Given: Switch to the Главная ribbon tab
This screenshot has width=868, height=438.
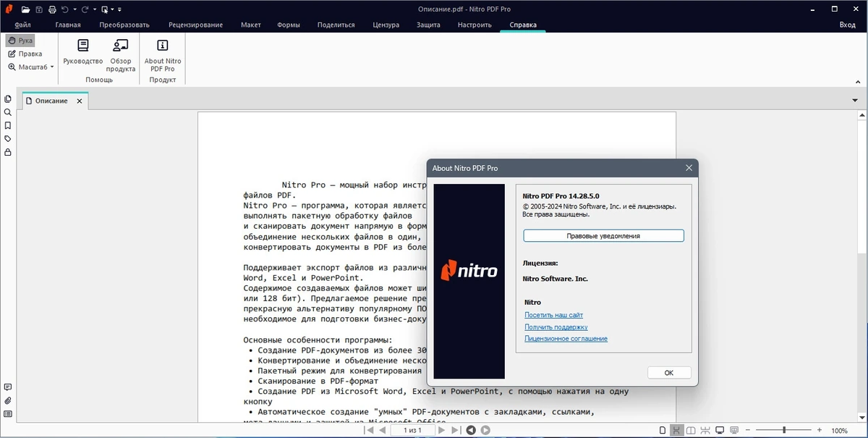Looking at the screenshot, I should [68, 25].
